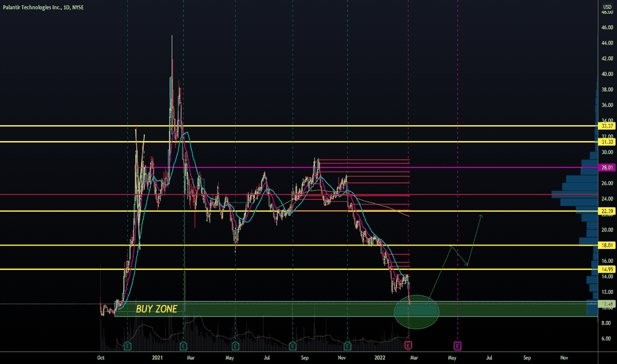The width and height of the screenshot is (617, 364).
Task: Click the 20.00 price axis value
Action: (607, 230)
